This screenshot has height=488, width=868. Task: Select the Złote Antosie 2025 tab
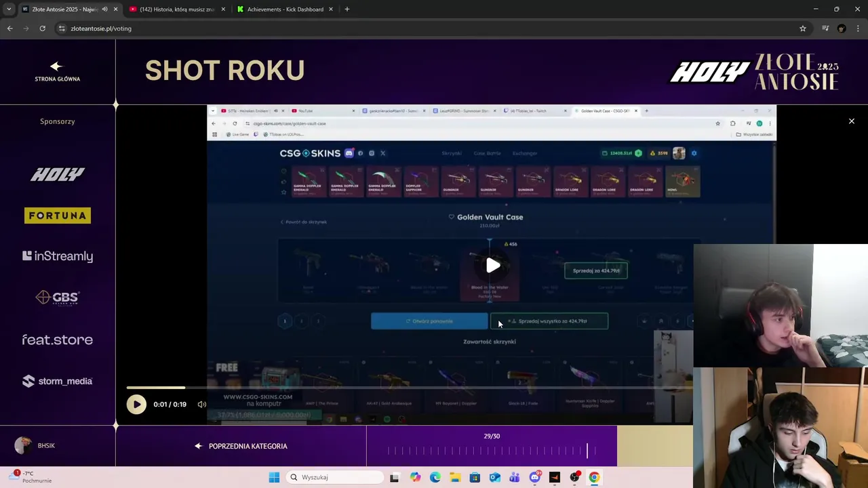[x=64, y=9]
